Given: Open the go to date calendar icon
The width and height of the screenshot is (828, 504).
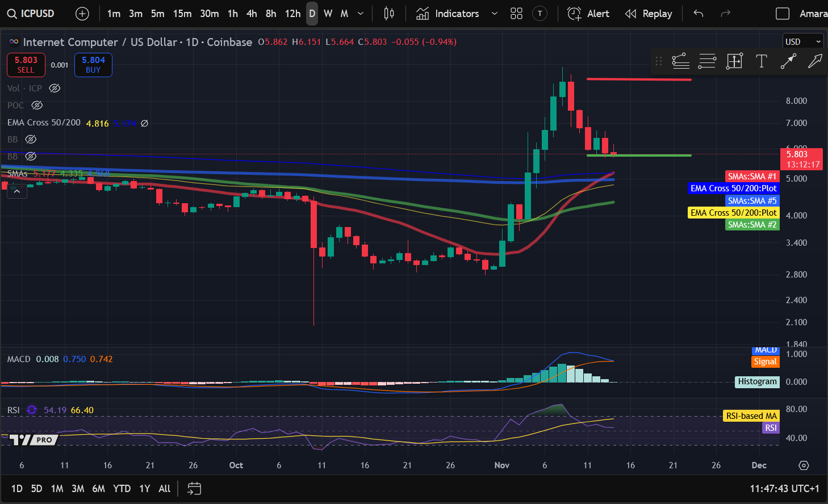Looking at the screenshot, I should [x=194, y=489].
